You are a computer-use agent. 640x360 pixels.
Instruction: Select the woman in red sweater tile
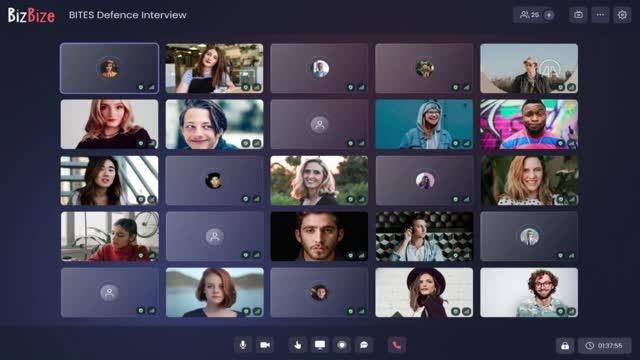point(109,236)
